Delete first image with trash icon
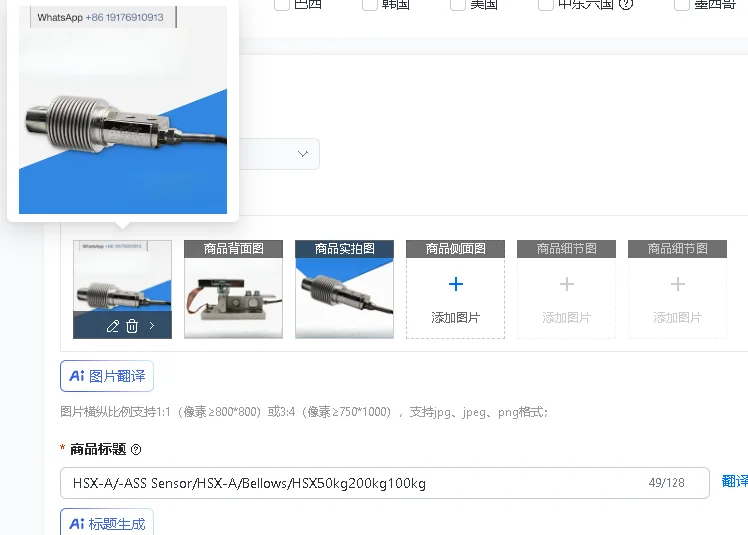This screenshot has height=535, width=748. coord(132,326)
